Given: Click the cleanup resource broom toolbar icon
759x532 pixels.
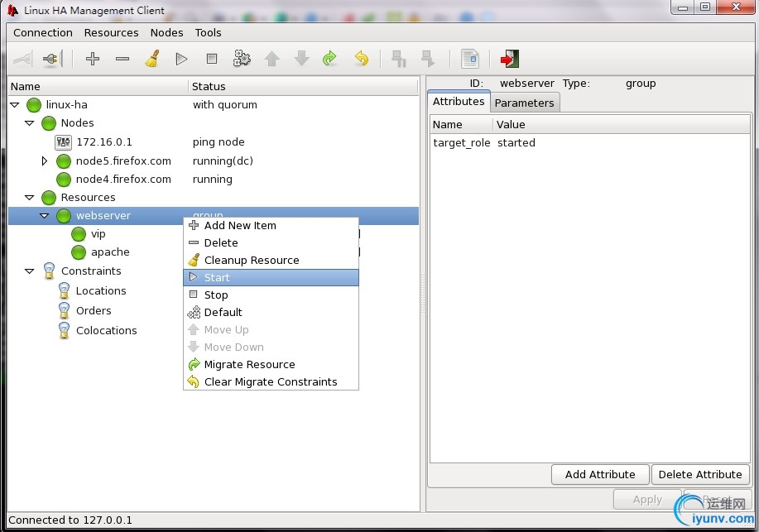Looking at the screenshot, I should [152, 59].
